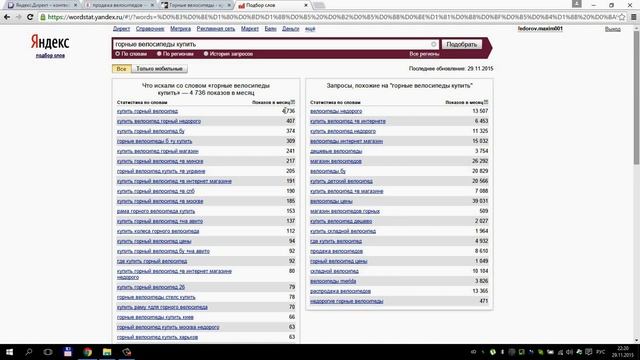Open the 'Директ' top menu link

(x=121, y=29)
